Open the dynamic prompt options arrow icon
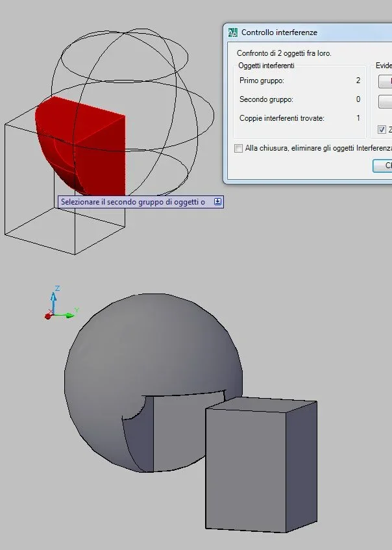392x550 pixels. (x=218, y=202)
